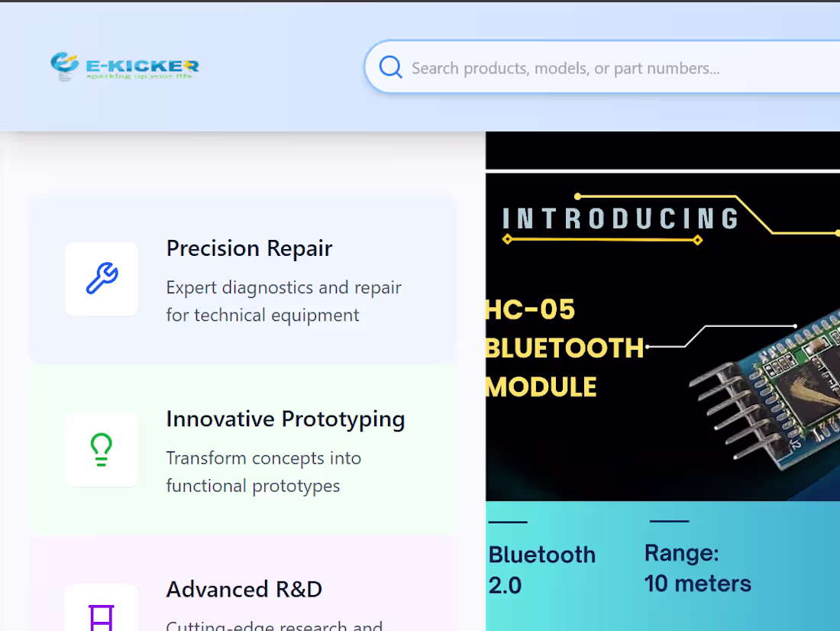Open the Innovative Prototyping service card
The image size is (840, 631).
pos(243,450)
